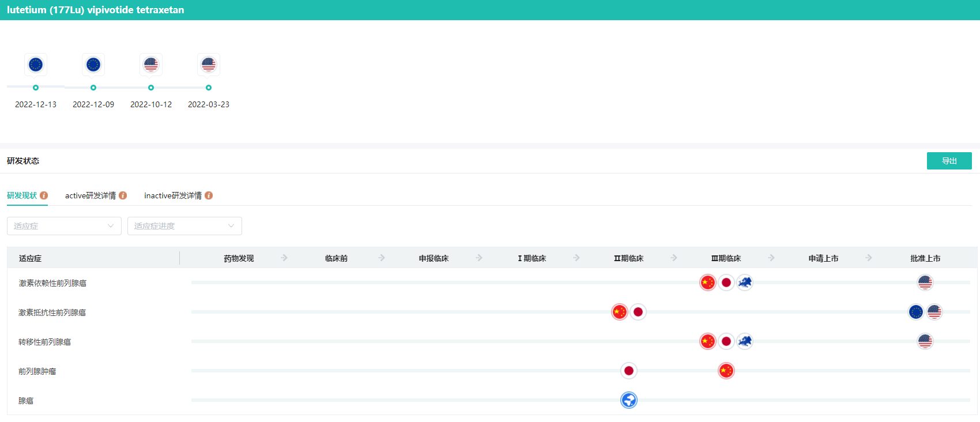
Task: Click the EU flag above 2022-12-13
Action: click(36, 65)
